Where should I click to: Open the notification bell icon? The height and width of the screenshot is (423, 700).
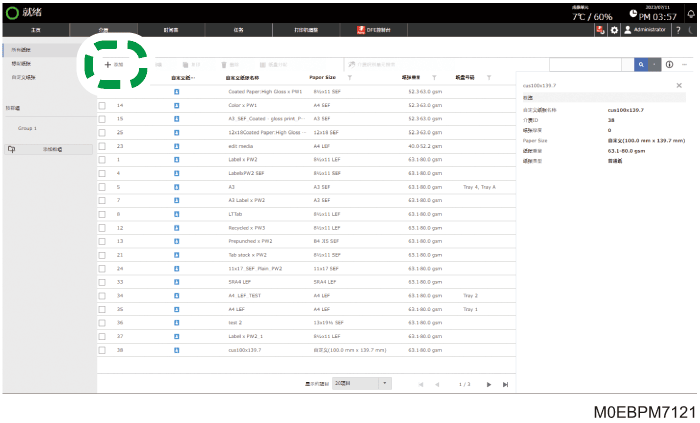pos(691,13)
